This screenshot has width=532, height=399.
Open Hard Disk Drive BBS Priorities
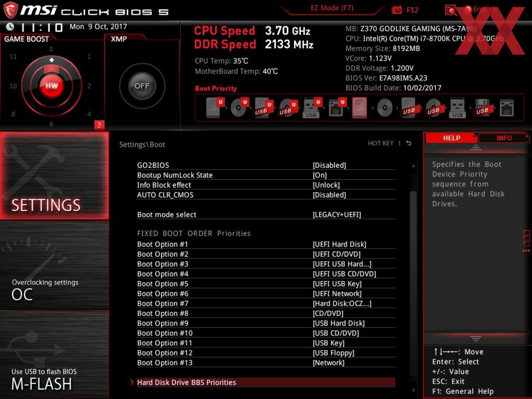click(x=266, y=382)
